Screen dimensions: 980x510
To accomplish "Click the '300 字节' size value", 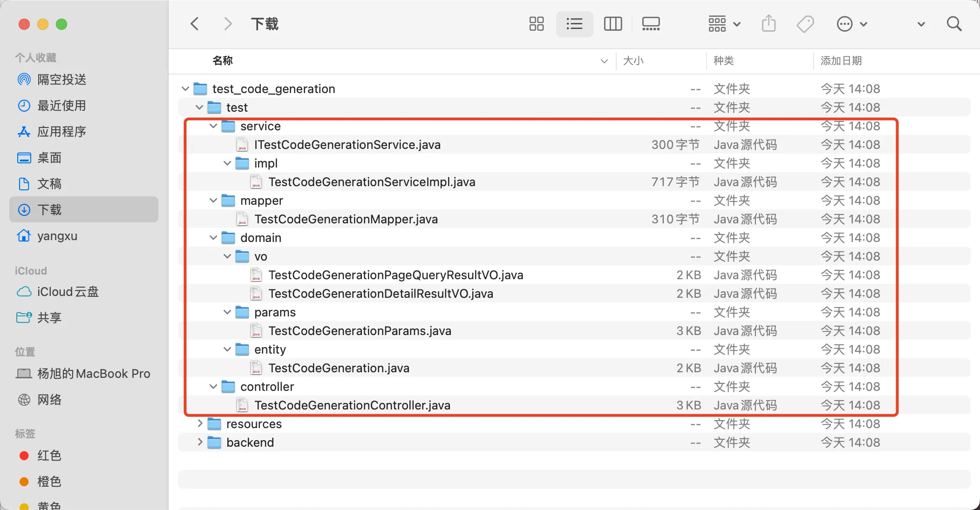I will click(x=675, y=144).
